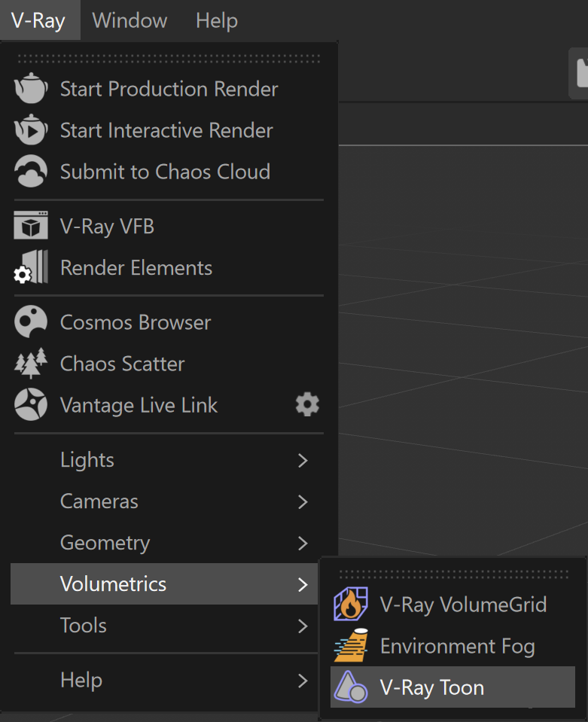Screen dimensions: 588x722
Task: Click the teapot icon for Start Production Render
Action: [31, 88]
